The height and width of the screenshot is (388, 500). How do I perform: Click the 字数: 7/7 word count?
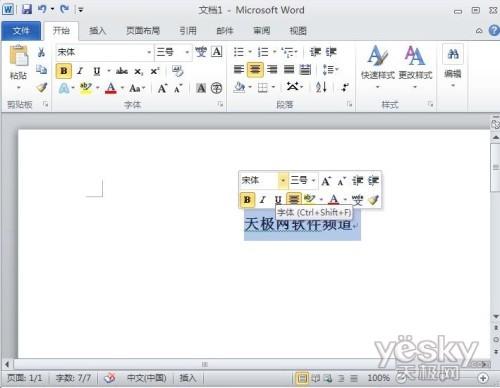click(x=73, y=378)
